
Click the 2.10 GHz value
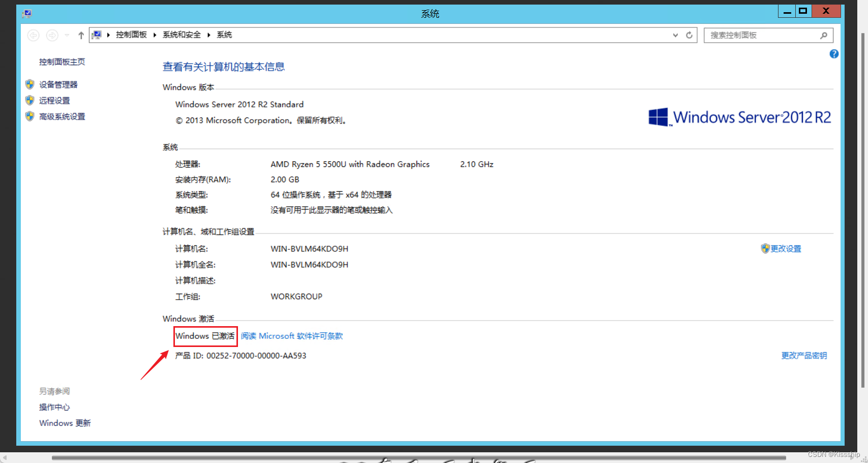coord(477,164)
